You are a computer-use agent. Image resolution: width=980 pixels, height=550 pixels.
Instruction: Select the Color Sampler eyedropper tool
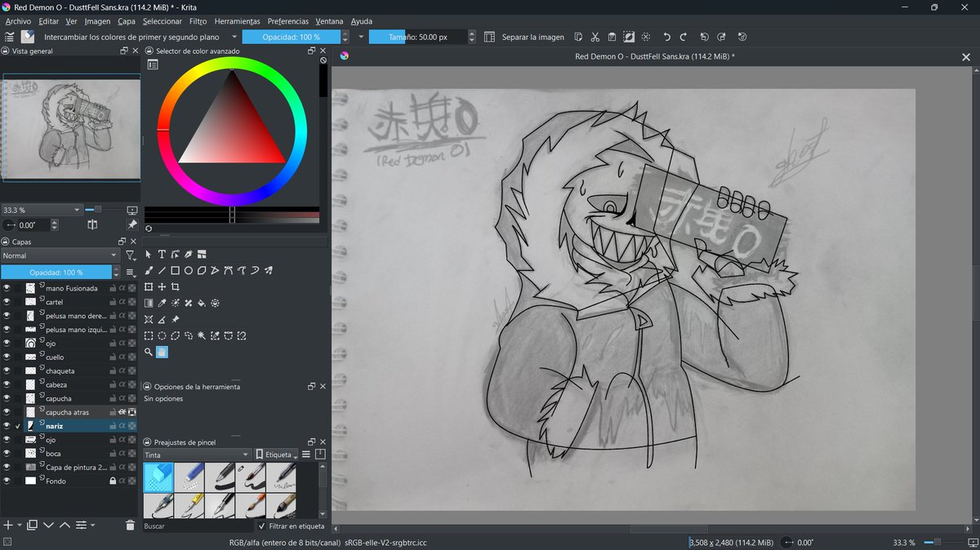point(162,303)
